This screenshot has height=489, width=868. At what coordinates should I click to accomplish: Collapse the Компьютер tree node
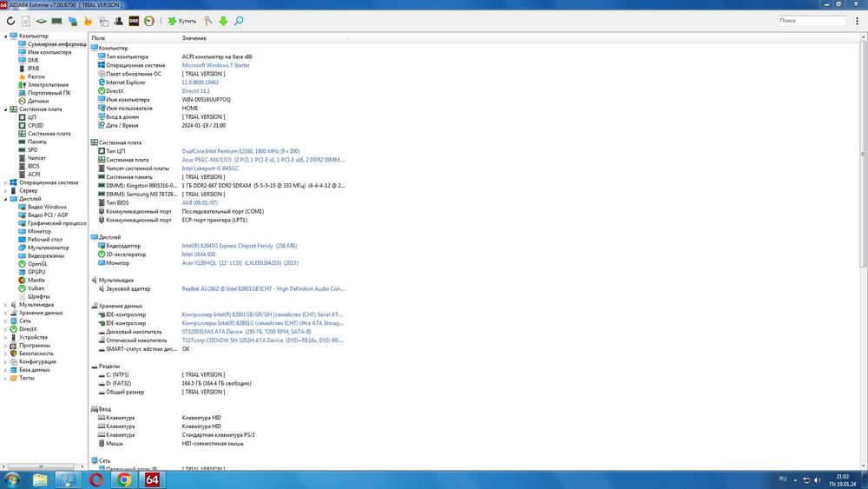point(5,36)
